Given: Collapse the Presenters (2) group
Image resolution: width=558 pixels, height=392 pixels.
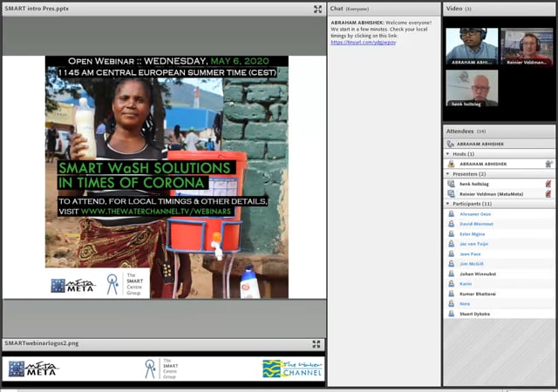Looking at the screenshot, I should 447,174.
